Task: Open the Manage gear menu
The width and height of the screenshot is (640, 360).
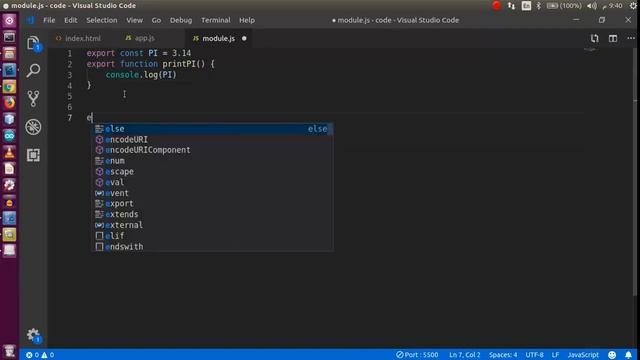Action: tap(33, 335)
